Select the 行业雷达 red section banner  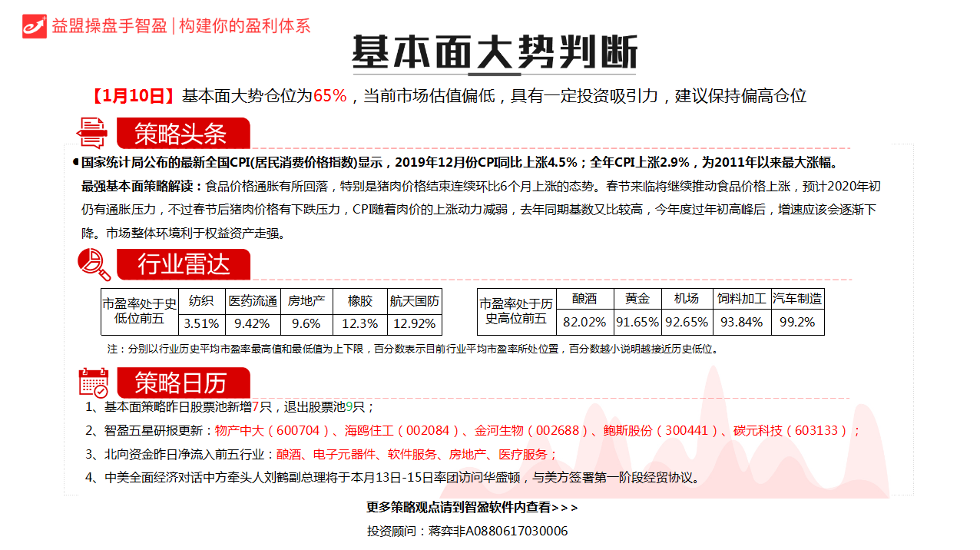pyautogui.click(x=183, y=264)
